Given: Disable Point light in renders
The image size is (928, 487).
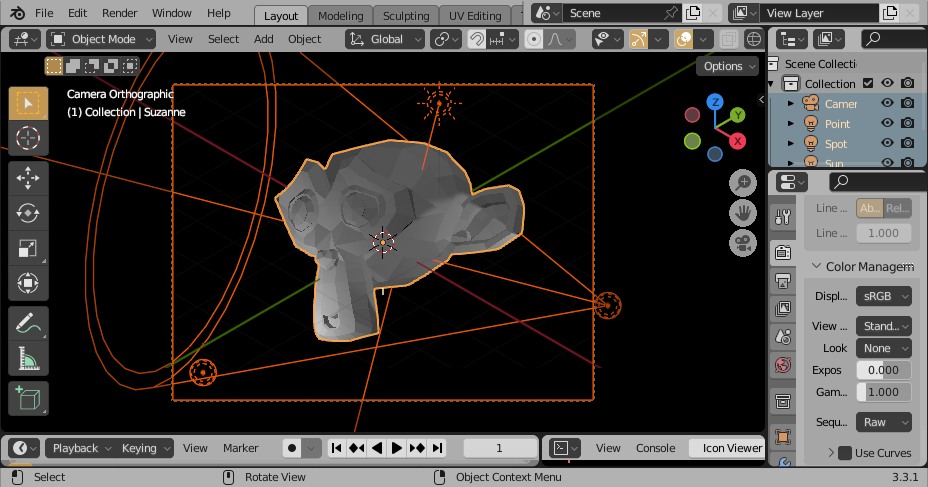Looking at the screenshot, I should click(x=907, y=123).
